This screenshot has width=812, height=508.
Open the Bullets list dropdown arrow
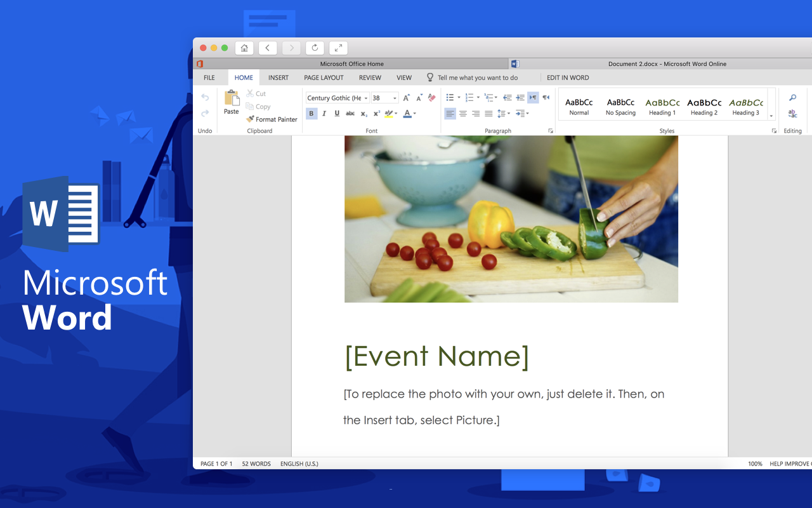point(459,98)
